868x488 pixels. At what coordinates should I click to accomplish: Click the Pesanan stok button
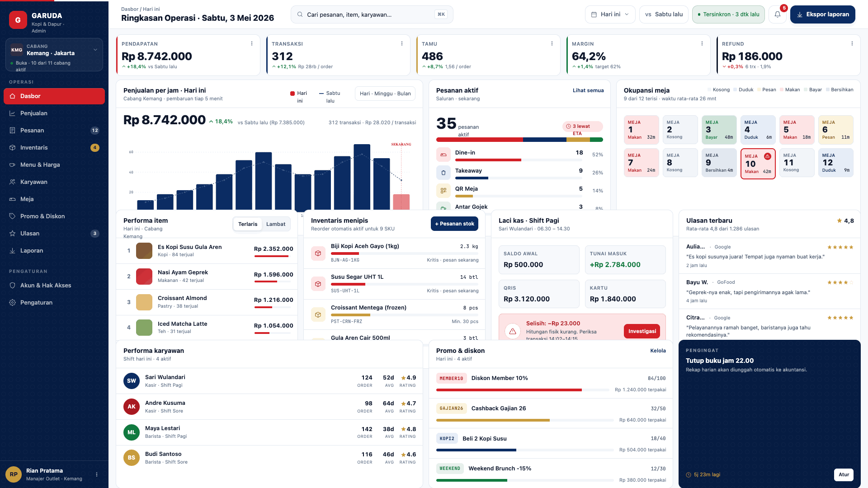tap(454, 224)
